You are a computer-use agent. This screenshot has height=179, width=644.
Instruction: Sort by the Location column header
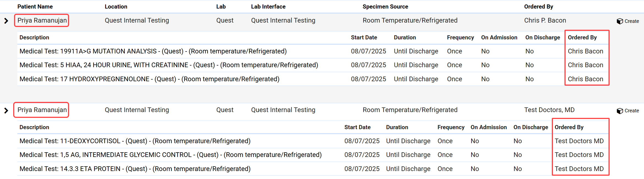coord(116,7)
